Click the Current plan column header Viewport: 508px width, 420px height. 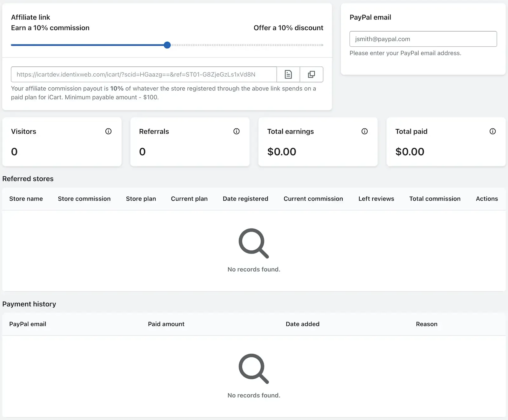(189, 199)
